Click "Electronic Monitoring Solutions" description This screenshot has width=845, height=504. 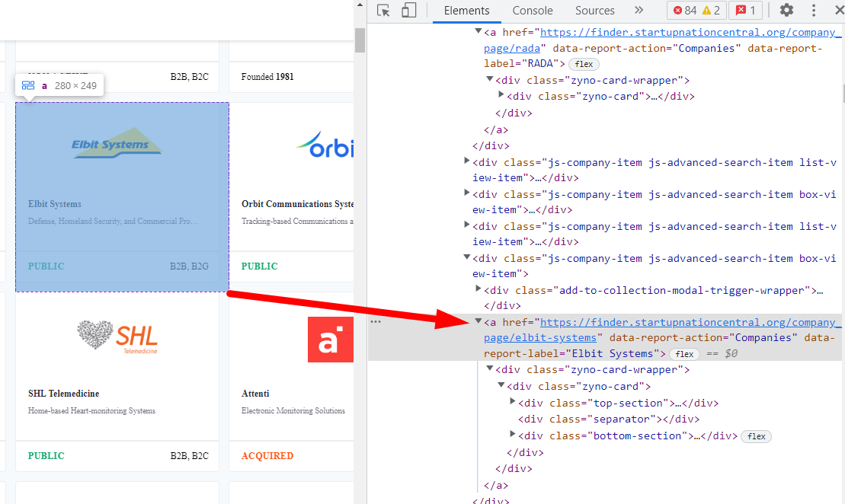[x=293, y=411]
